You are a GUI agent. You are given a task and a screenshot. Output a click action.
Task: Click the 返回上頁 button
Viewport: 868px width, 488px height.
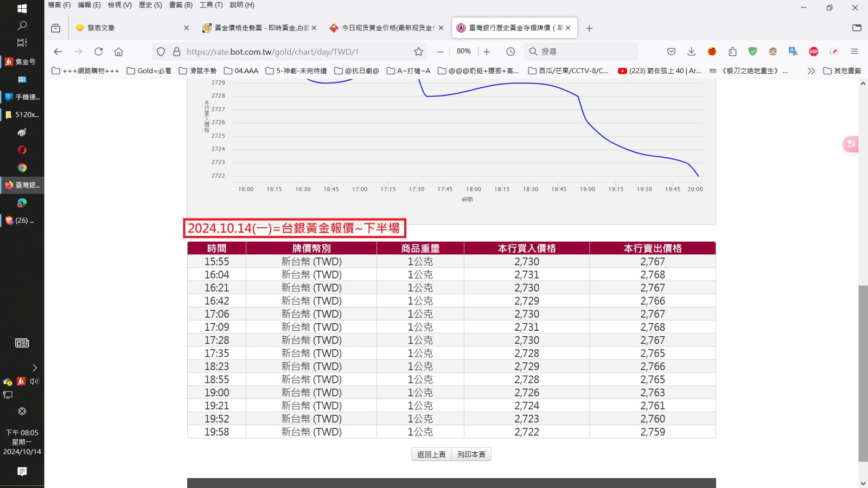pyautogui.click(x=431, y=454)
